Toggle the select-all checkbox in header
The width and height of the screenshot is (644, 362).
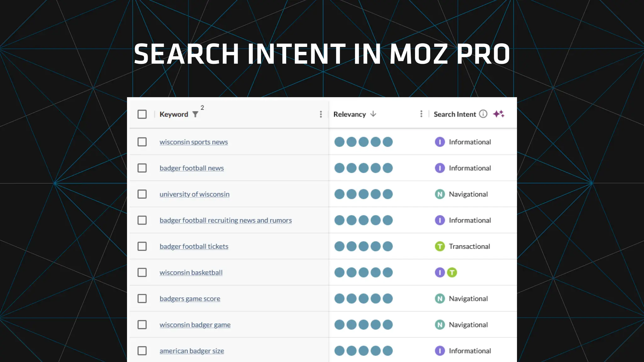[x=142, y=114]
